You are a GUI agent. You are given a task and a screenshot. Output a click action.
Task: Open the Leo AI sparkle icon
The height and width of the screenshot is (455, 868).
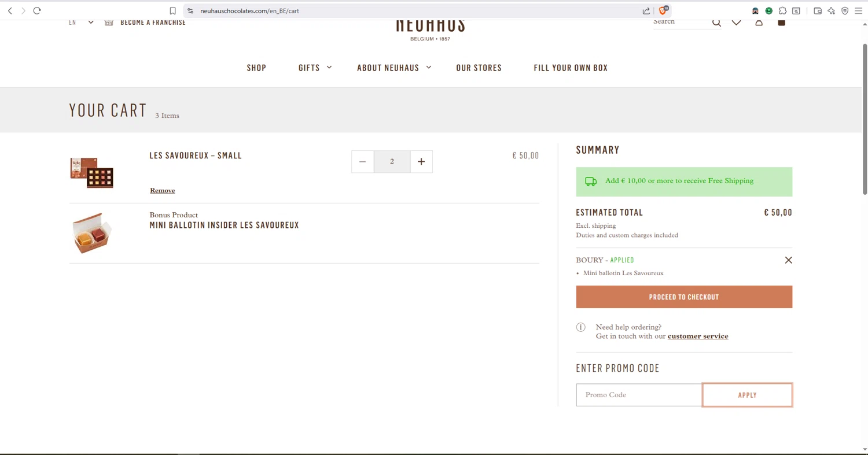[832, 10]
